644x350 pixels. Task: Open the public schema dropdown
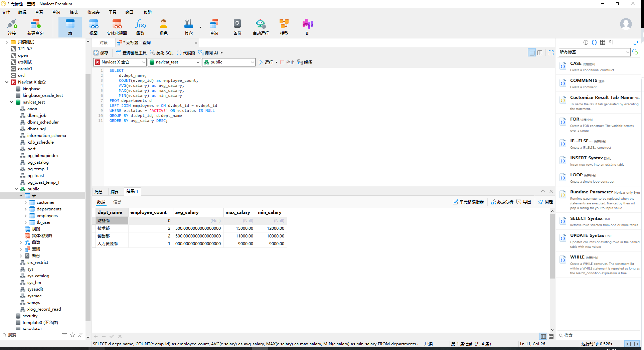pos(228,62)
